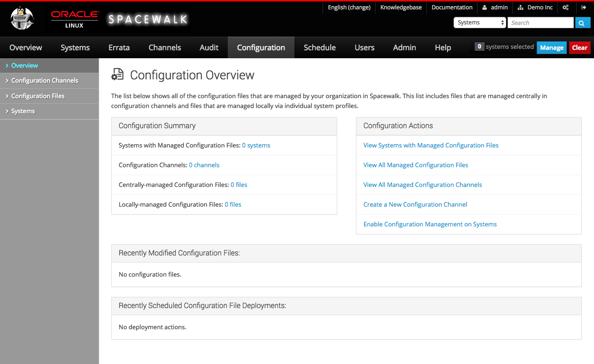Change language via English (change)
The height and width of the screenshot is (364, 594).
(349, 8)
